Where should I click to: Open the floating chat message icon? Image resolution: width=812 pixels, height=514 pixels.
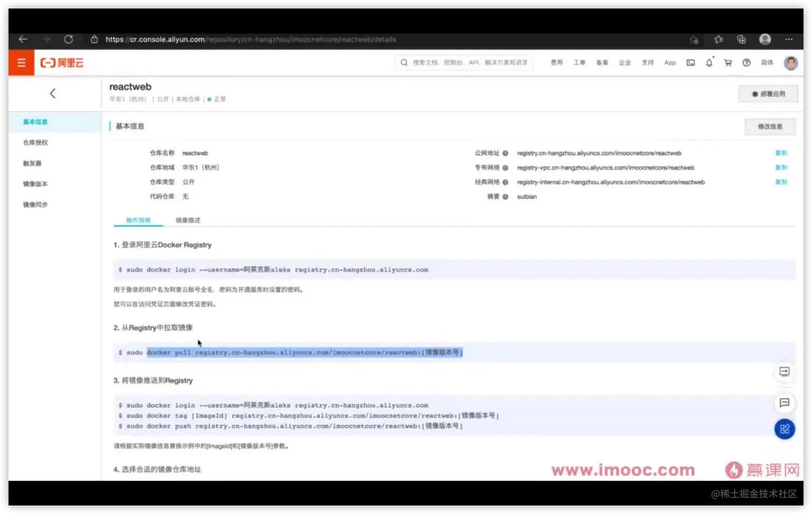click(785, 403)
